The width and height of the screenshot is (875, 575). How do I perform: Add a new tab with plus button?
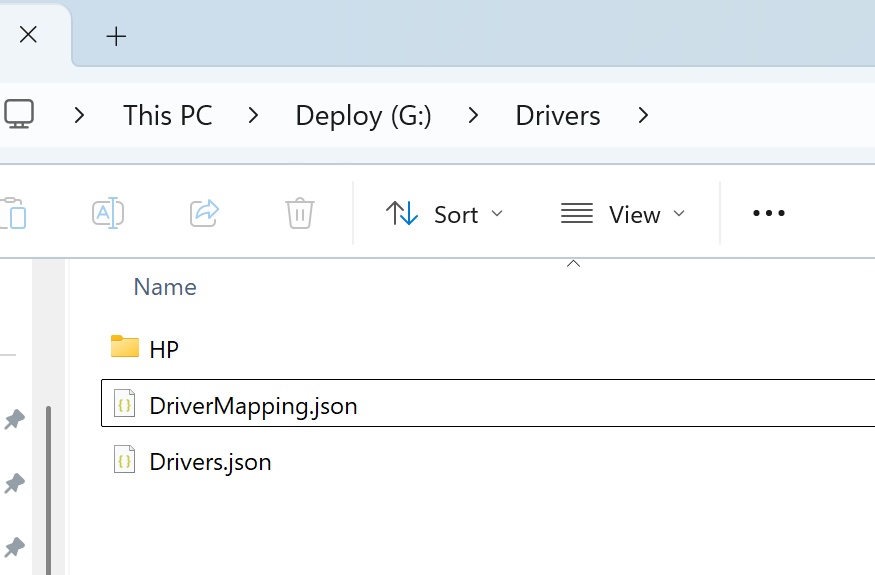pos(117,36)
